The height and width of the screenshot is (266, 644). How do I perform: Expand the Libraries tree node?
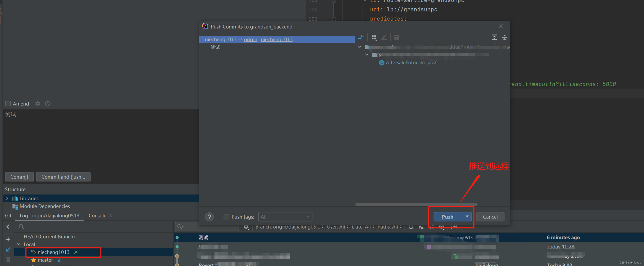coord(7,198)
